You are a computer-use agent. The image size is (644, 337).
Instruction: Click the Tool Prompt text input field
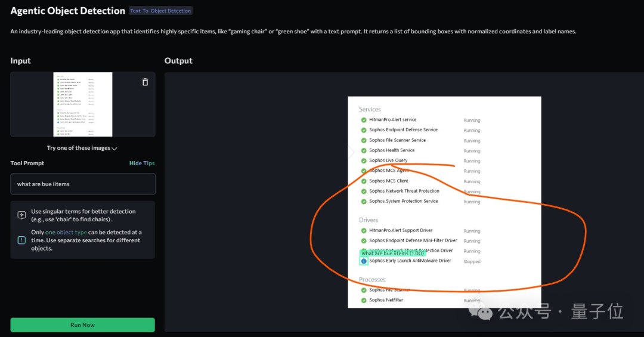click(83, 184)
